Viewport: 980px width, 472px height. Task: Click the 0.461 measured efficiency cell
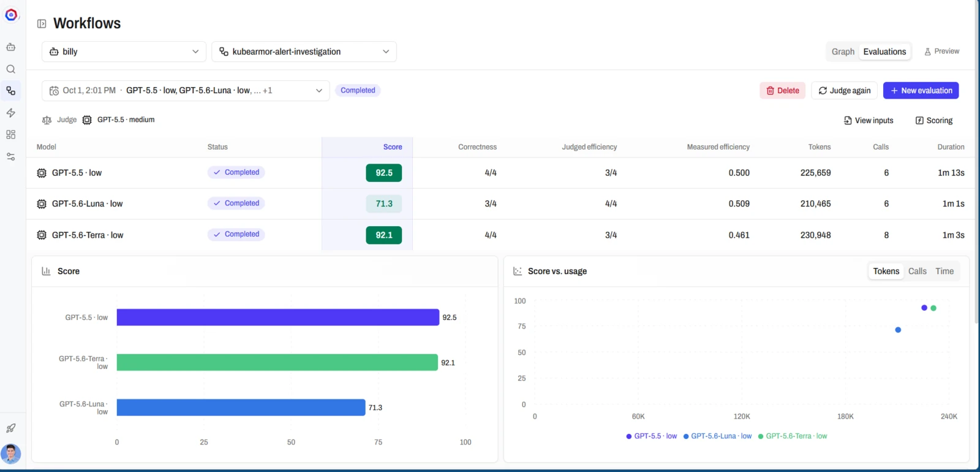pos(739,235)
